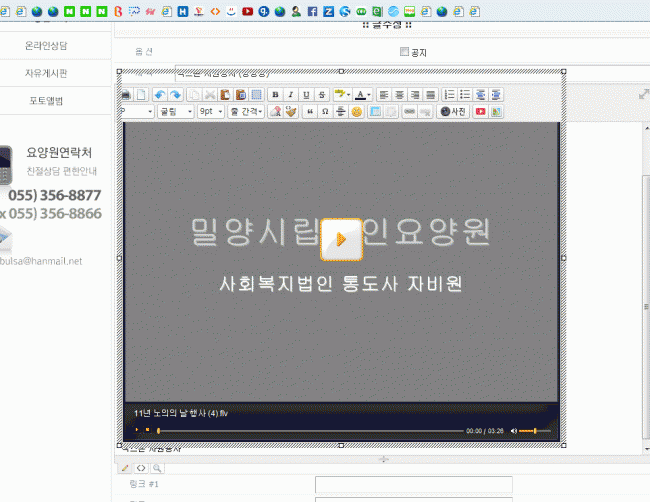Center align the text

399,95
